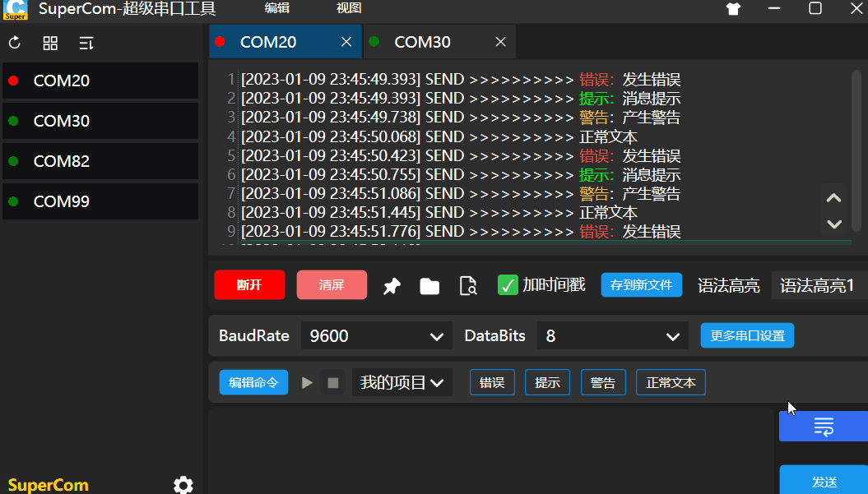Viewport: 868px width, 494px height.
Task: Click the theme shirt icon
Action: 734,9
